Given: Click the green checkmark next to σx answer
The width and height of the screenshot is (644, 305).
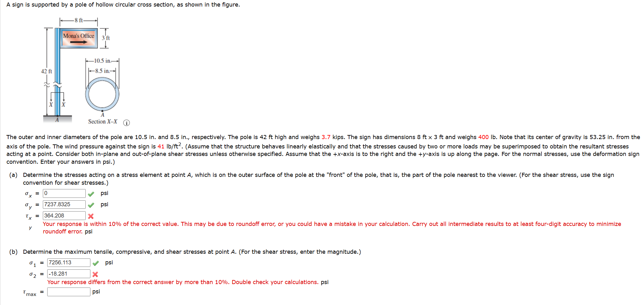Looking at the screenshot, I should tap(91, 194).
